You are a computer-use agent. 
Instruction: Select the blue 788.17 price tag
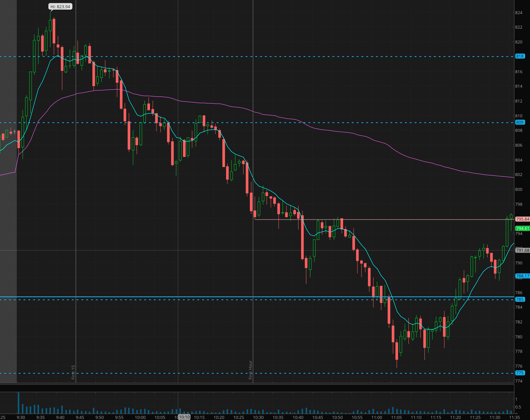[522, 276]
